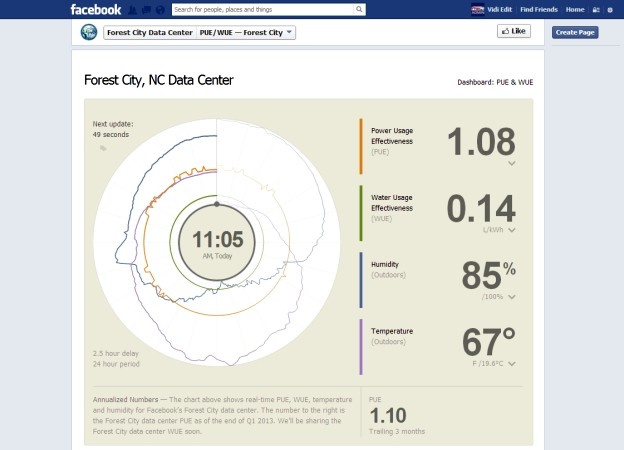Open Forest City Data Center page tab
This screenshot has height=450, width=624.
point(150,33)
